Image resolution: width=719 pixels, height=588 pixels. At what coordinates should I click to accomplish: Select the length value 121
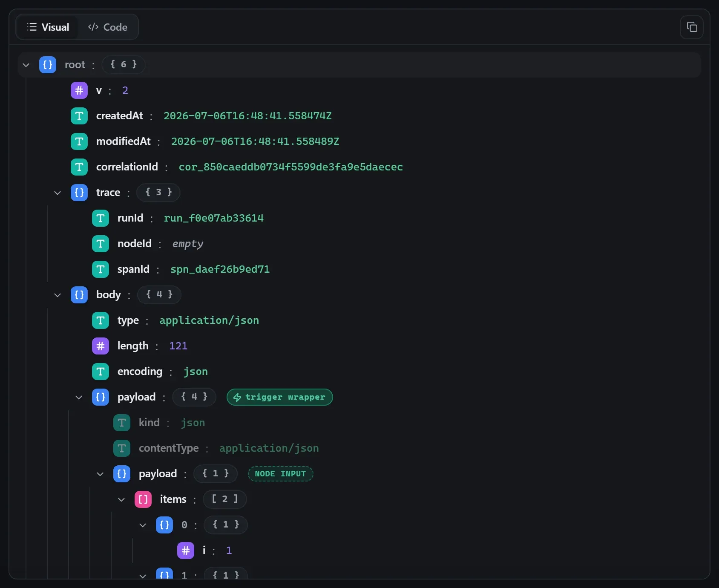178,346
